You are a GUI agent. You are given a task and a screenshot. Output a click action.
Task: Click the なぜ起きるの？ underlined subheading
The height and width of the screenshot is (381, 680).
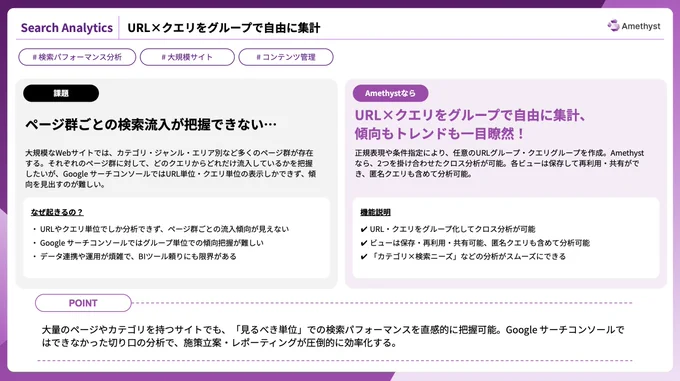pos(57,212)
